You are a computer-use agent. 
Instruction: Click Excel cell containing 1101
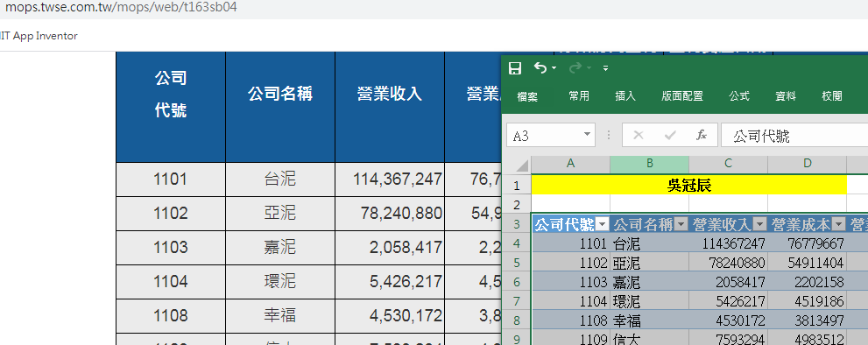click(571, 243)
